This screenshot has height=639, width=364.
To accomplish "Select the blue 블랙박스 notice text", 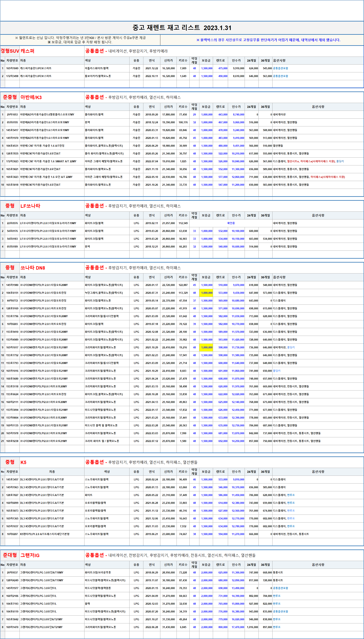I will tap(268, 40).
